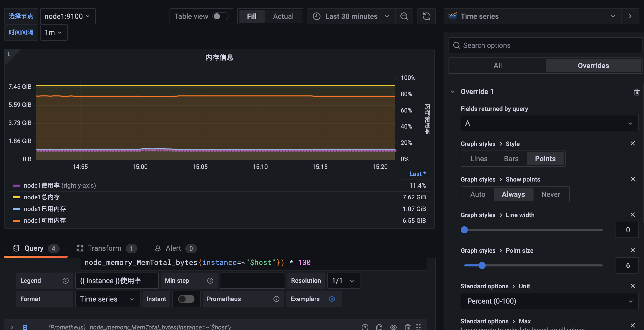Remove the Graph styles Style override property
644x330 pixels.
tap(633, 143)
